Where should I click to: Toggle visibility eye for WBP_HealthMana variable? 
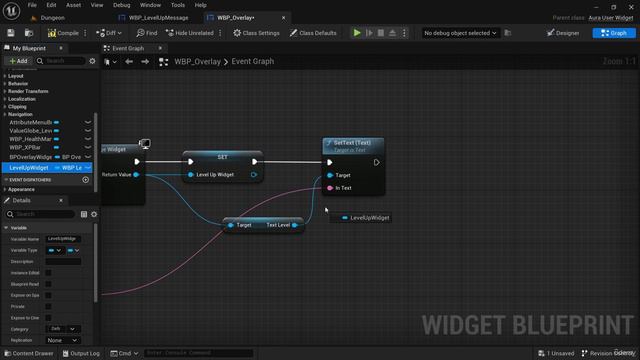click(88, 139)
